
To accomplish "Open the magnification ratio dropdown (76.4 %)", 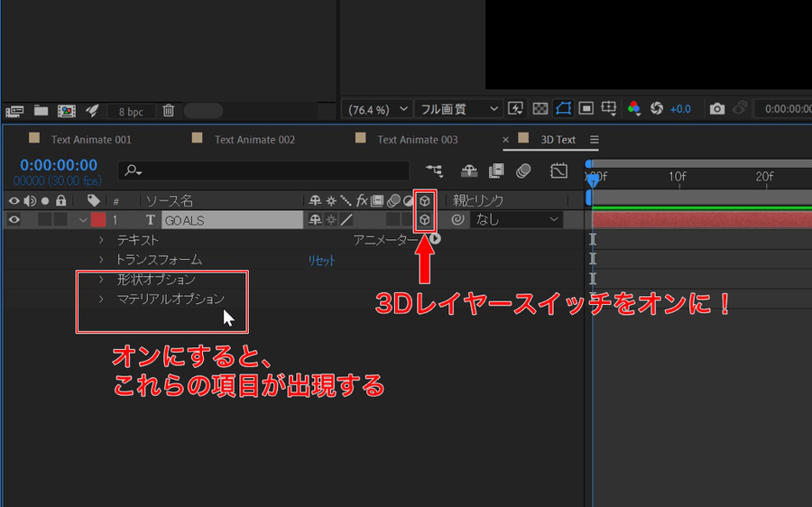I will 377,109.
